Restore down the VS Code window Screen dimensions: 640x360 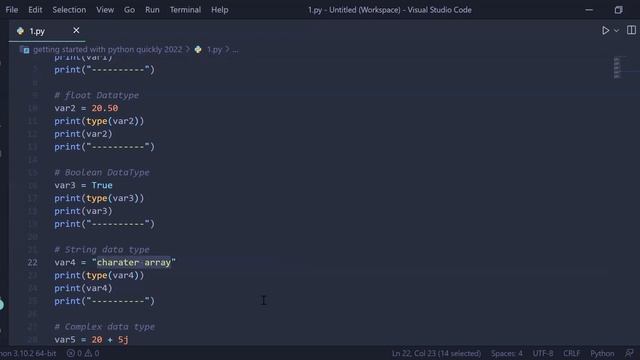click(618, 10)
